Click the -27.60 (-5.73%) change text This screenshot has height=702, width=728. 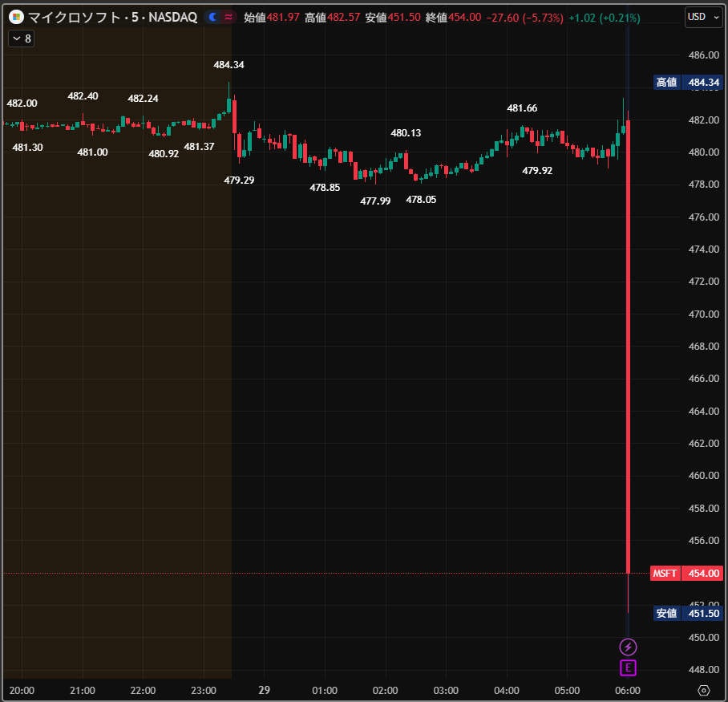tap(524, 18)
